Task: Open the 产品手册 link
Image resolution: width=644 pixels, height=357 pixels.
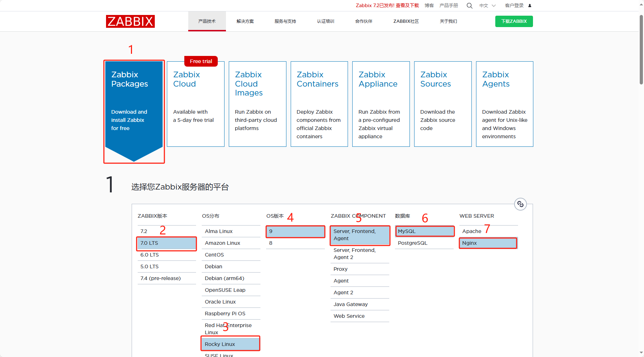Action: coord(449,6)
